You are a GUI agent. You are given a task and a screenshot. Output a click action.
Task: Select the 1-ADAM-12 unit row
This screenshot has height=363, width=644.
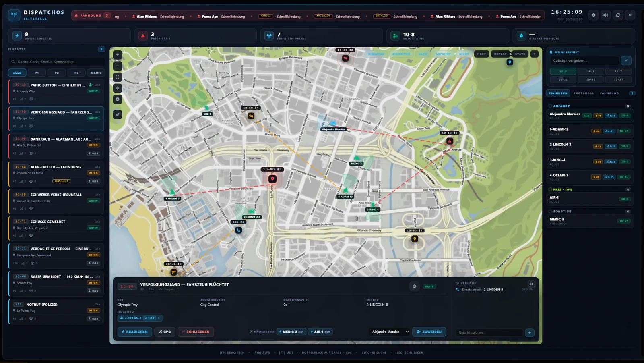click(590, 131)
